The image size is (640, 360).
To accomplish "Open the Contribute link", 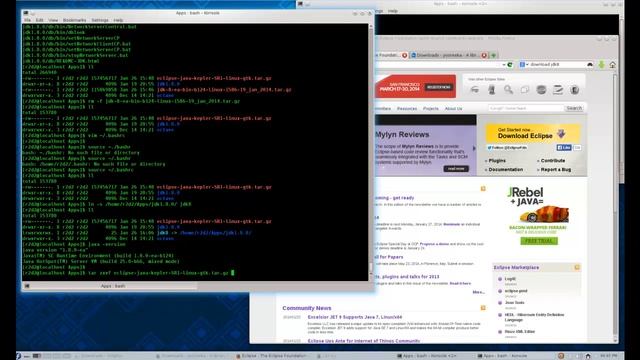I will pos(553,161).
